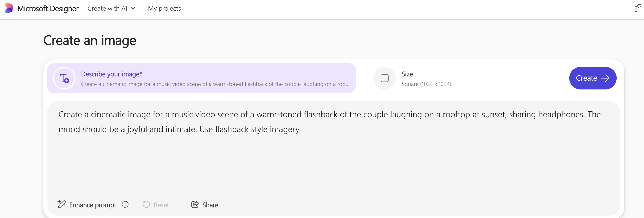Image resolution: width=644 pixels, height=218 pixels.
Task: Select the Describe your image label
Action: (x=111, y=74)
